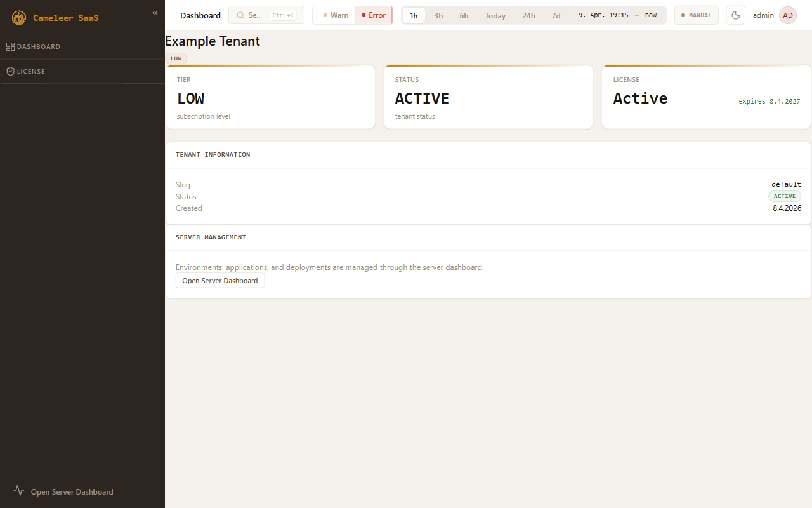
Task: Open the AD user avatar menu
Action: [x=787, y=15]
